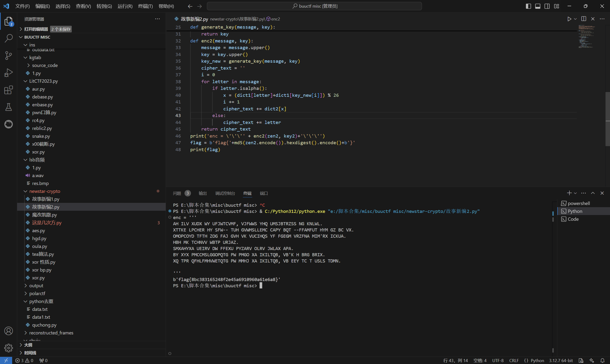
Task: Open terminal panel more actions
Action: coord(584,193)
